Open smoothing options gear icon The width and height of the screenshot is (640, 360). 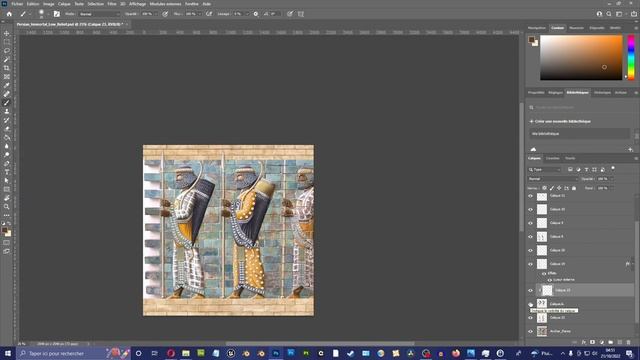[x=256, y=14]
